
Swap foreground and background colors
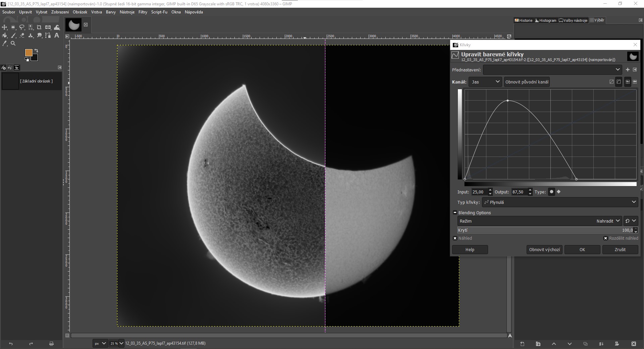(x=36, y=51)
